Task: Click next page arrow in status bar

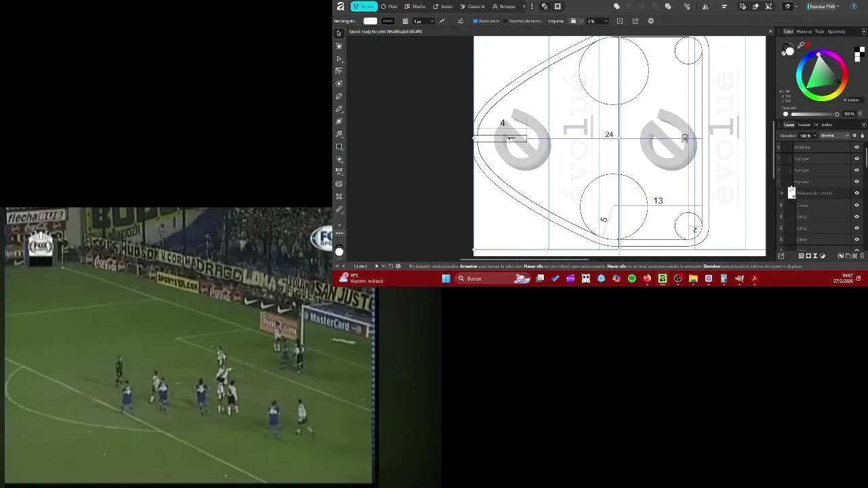Action: (377, 266)
